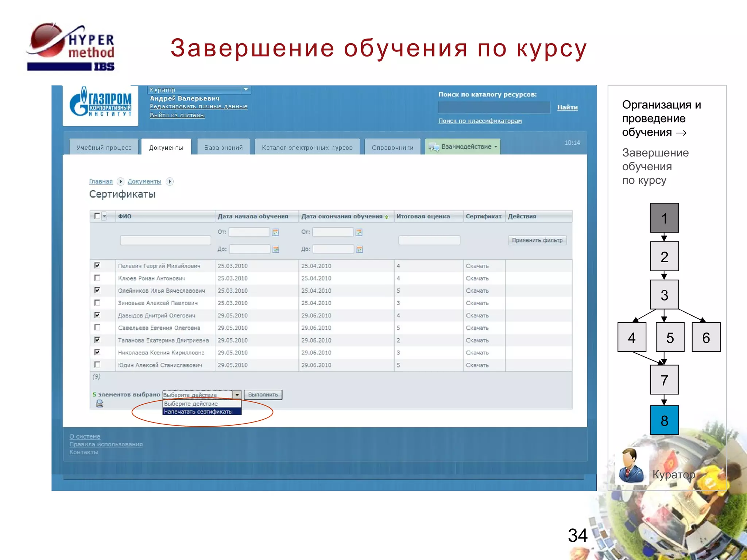The image size is (747, 560).
Task: Click the ФИО filter input field
Action: (166, 240)
